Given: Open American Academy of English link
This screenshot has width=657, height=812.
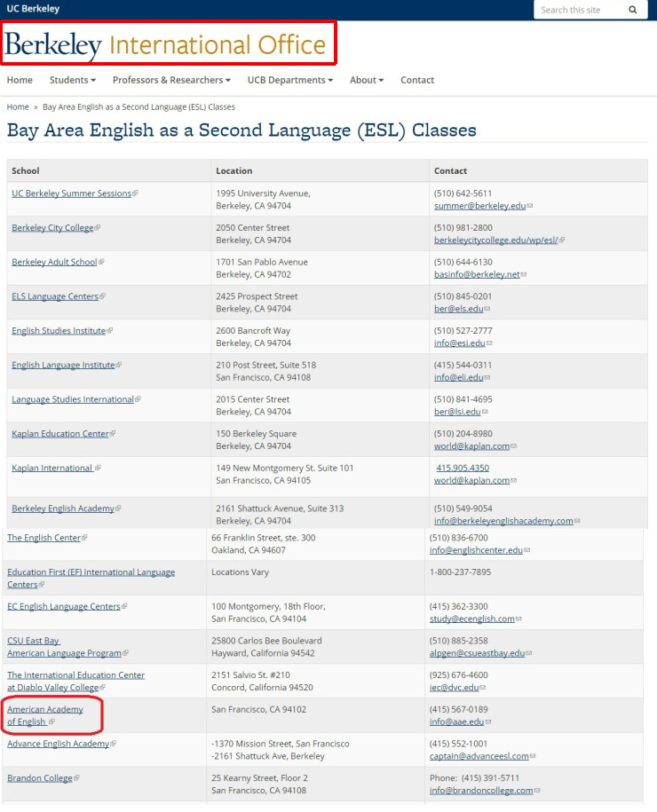Looking at the screenshot, I should click(45, 715).
